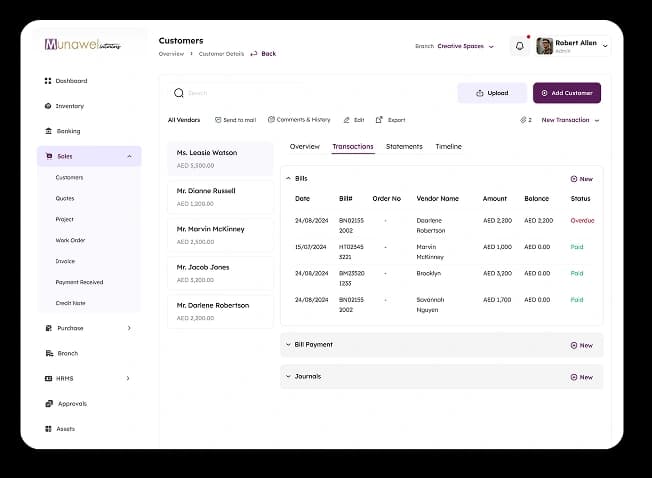652x478 pixels.
Task: Click the Comments & History icon
Action: coord(271,120)
